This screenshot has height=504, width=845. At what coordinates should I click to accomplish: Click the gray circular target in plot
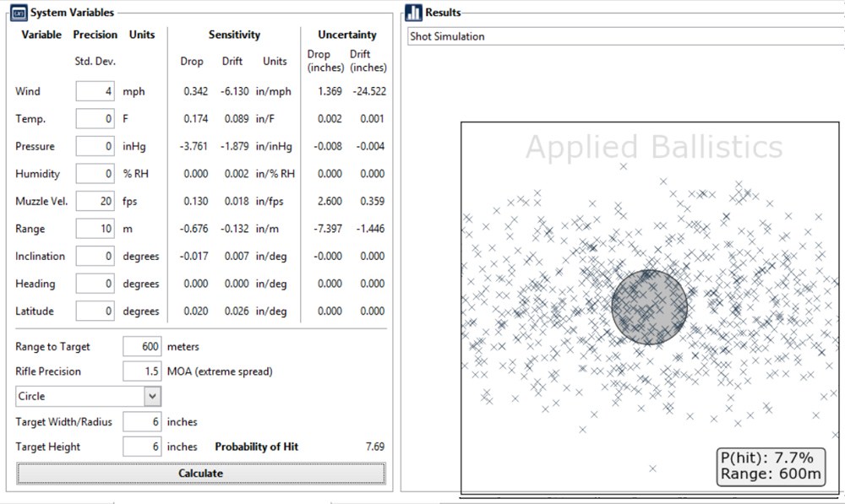[649, 307]
